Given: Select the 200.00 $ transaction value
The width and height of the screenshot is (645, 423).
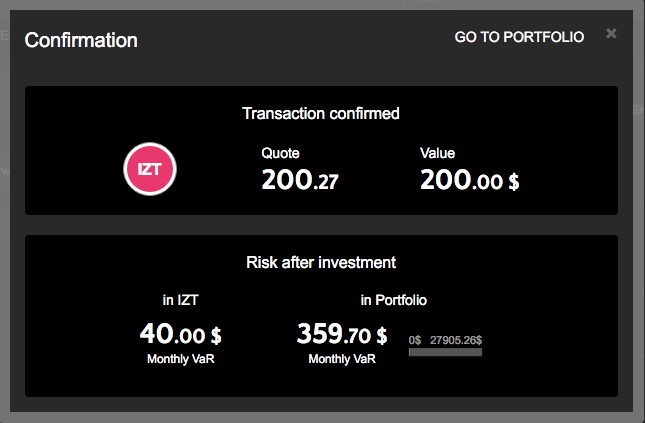Looking at the screenshot, I should (469, 180).
